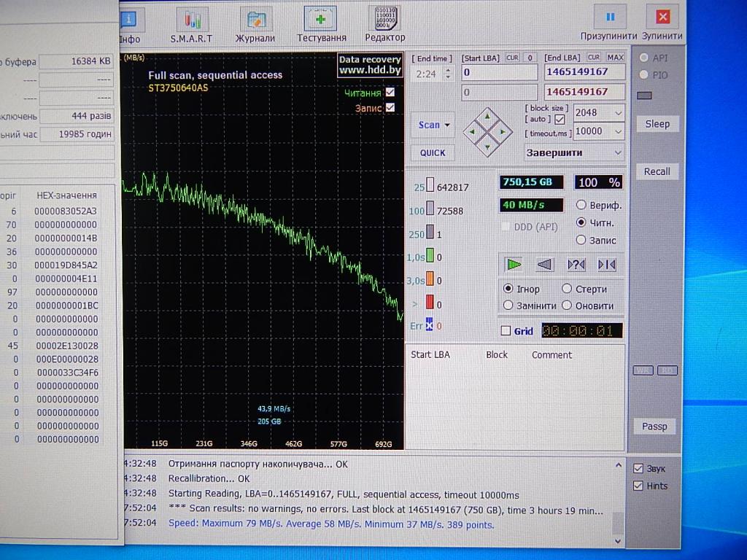Select the Замінити radio option
747x560 pixels.
tap(508, 306)
